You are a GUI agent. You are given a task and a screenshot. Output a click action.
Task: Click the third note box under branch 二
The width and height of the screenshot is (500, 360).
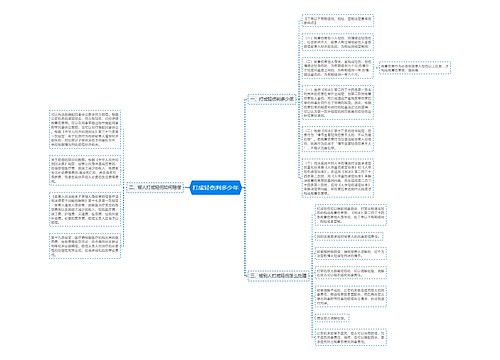(85, 209)
